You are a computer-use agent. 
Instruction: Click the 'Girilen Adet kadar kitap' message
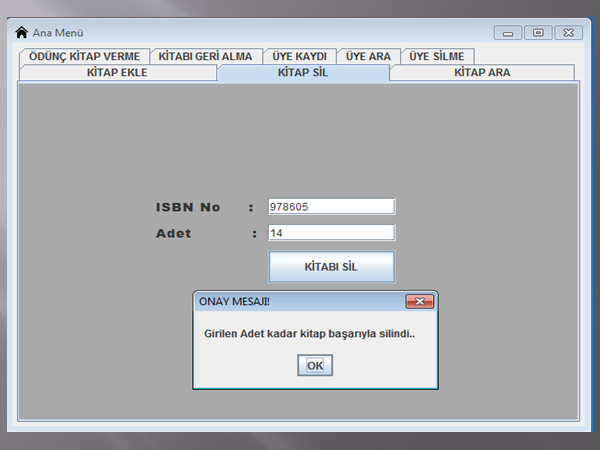pos(309,334)
